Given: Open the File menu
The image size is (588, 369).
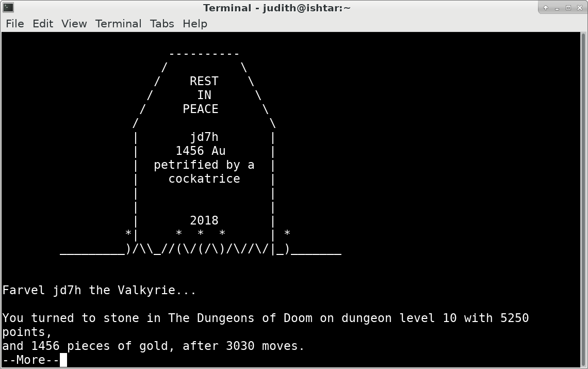Looking at the screenshot, I should click(x=15, y=24).
